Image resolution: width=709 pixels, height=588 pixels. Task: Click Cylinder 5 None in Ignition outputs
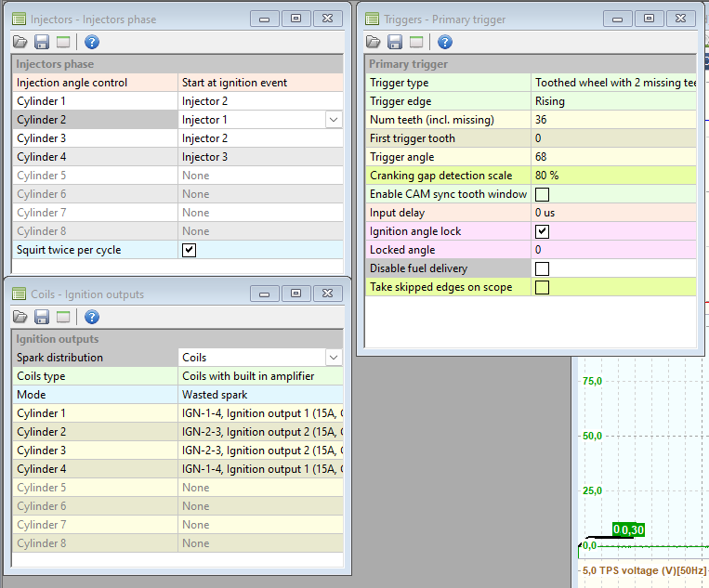tap(260, 488)
